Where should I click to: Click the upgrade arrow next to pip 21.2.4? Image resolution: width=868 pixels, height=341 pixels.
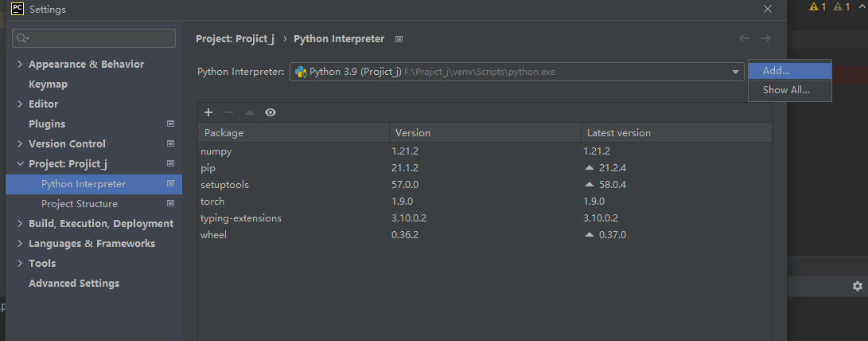(590, 168)
